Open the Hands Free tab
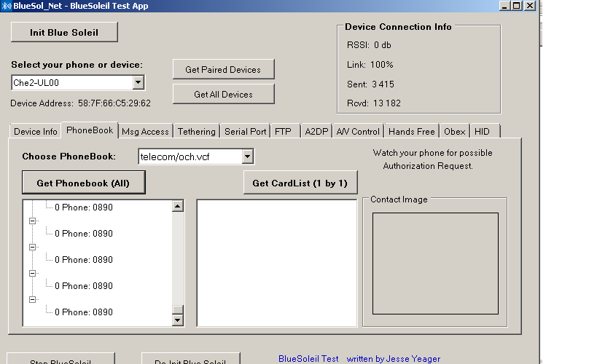Screen dimensions: 597x364 click(x=411, y=132)
